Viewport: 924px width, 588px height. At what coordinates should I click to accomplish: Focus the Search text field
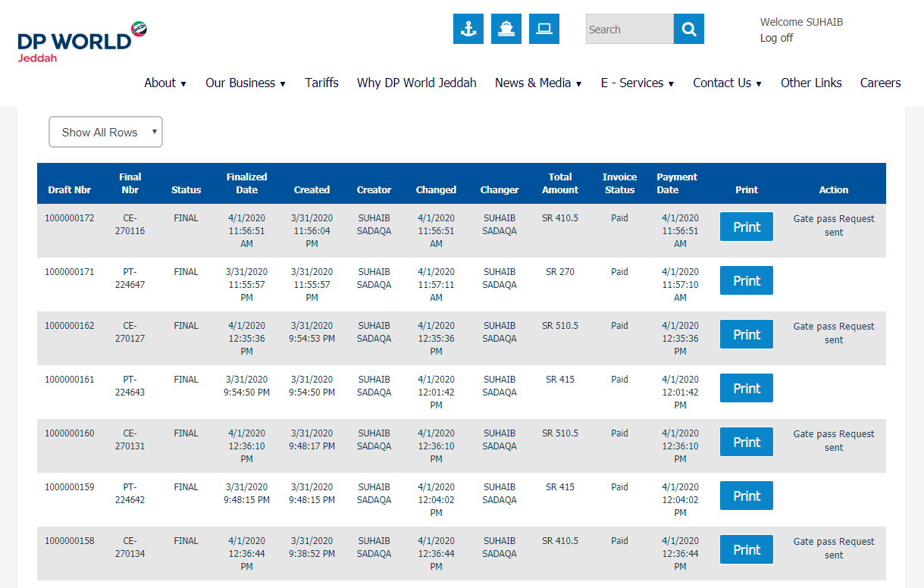tap(629, 29)
